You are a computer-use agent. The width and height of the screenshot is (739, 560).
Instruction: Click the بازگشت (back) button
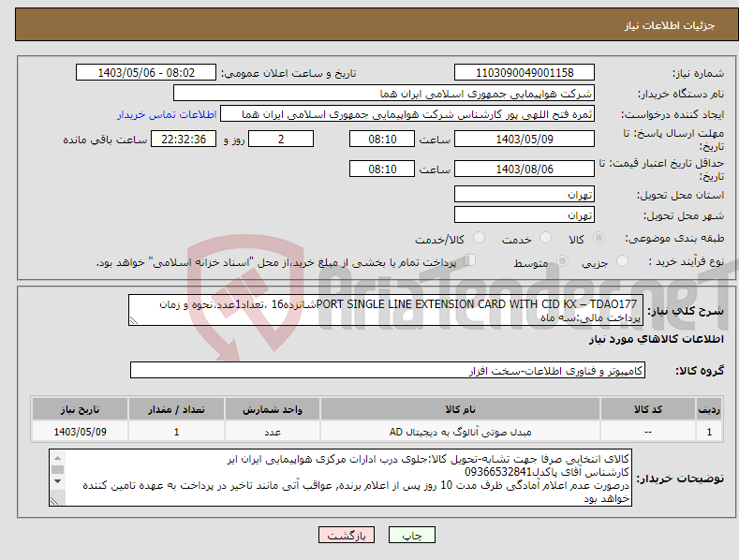click(347, 535)
